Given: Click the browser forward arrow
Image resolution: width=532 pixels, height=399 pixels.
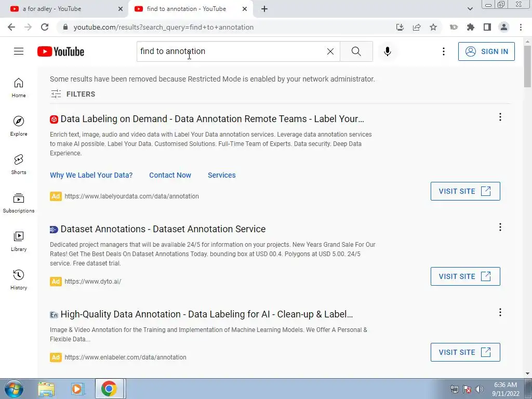Looking at the screenshot, I should click(x=28, y=27).
